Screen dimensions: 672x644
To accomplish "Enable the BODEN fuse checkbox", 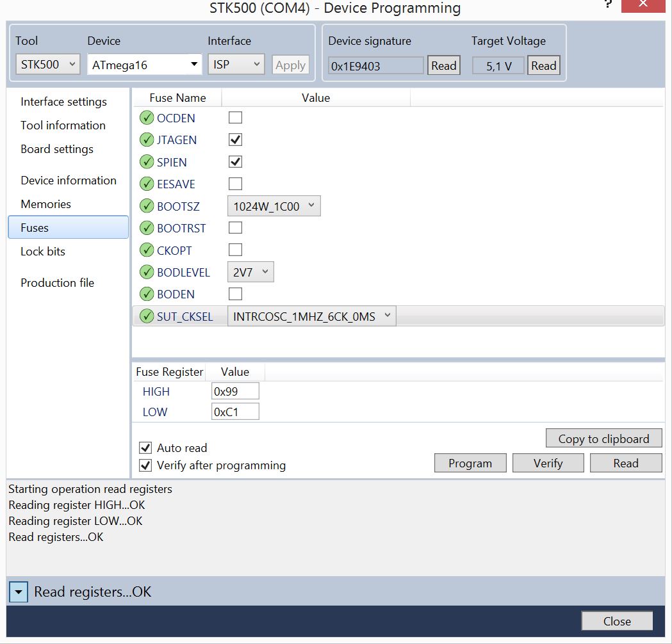I will pos(235,294).
